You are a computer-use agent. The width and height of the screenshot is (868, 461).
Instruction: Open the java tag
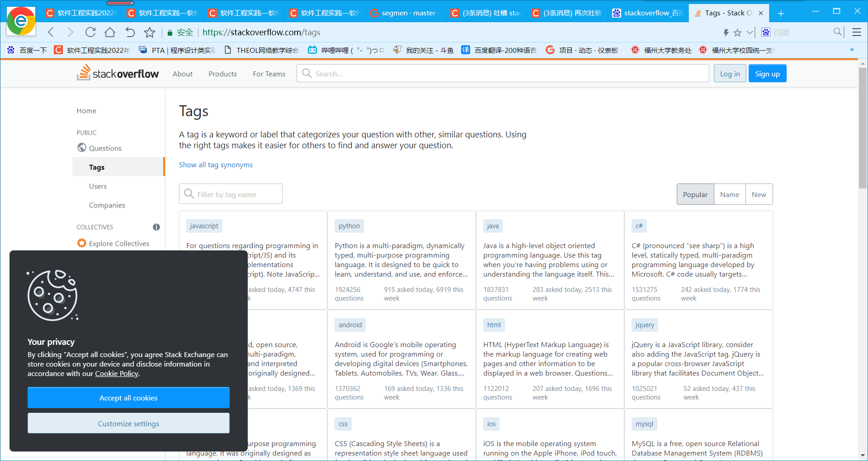pos(493,226)
